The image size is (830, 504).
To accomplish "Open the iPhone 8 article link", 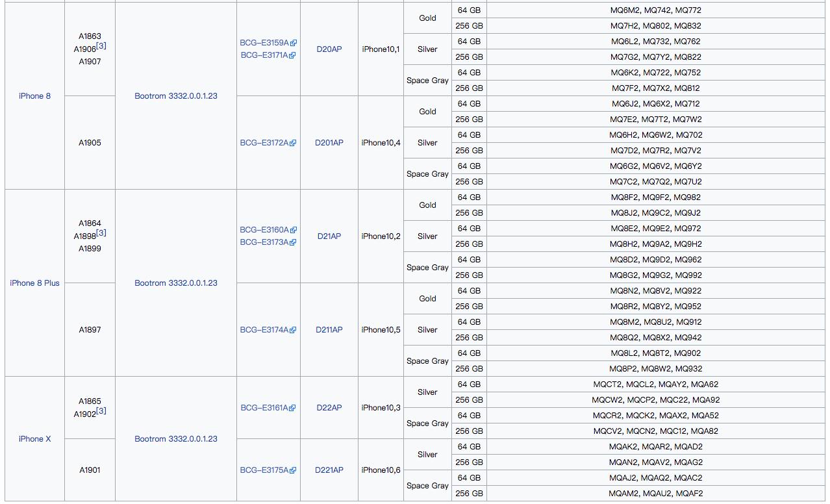I will [x=34, y=96].
